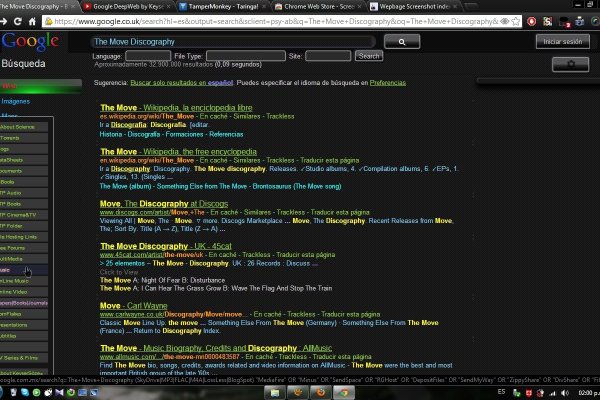The image size is (600, 400).
Task: Click the Iniciar sesión button
Action: (x=562, y=42)
